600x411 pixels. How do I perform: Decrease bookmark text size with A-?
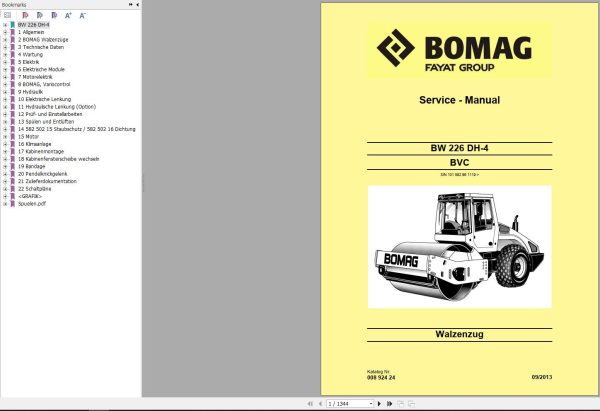click(83, 15)
